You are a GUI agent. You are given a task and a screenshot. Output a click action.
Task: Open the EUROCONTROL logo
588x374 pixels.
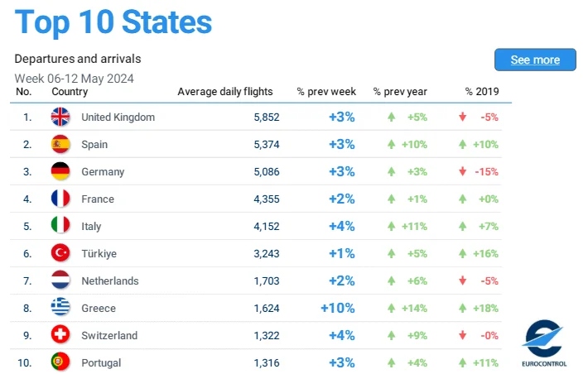click(544, 343)
